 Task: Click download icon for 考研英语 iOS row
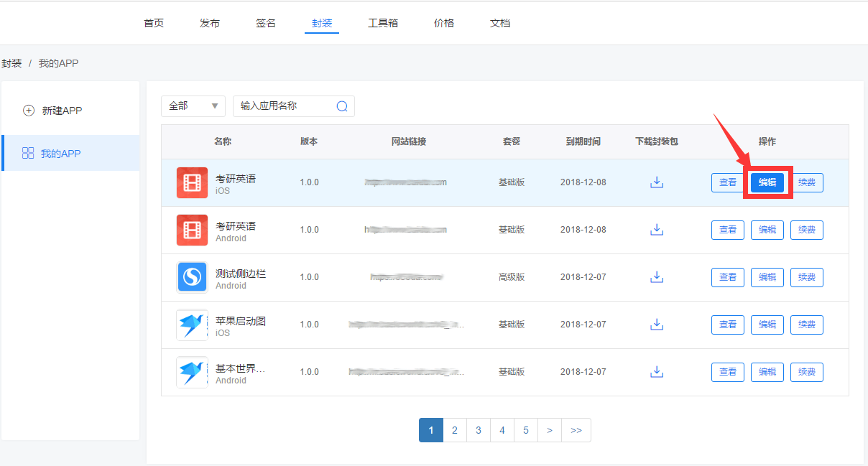tap(656, 182)
